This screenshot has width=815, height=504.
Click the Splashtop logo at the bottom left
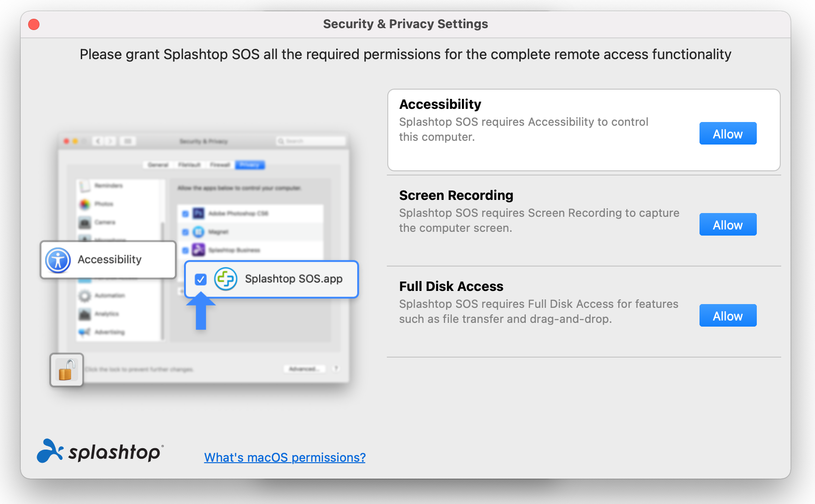pos(100,451)
